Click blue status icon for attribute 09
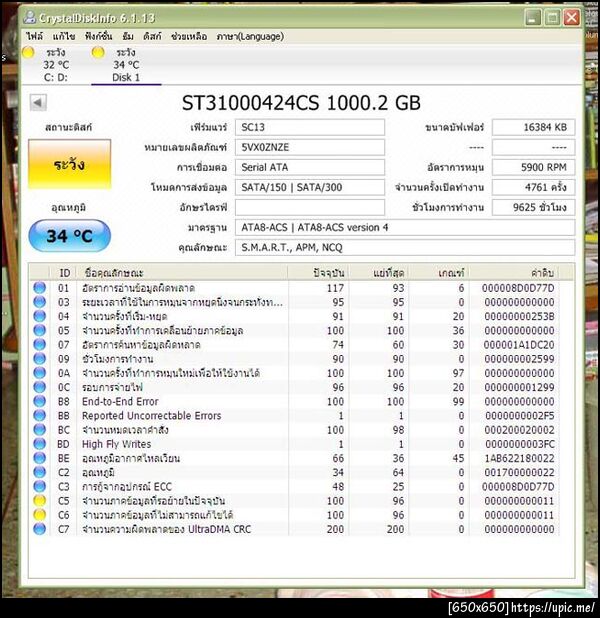The height and width of the screenshot is (618, 600). pyautogui.click(x=39, y=359)
